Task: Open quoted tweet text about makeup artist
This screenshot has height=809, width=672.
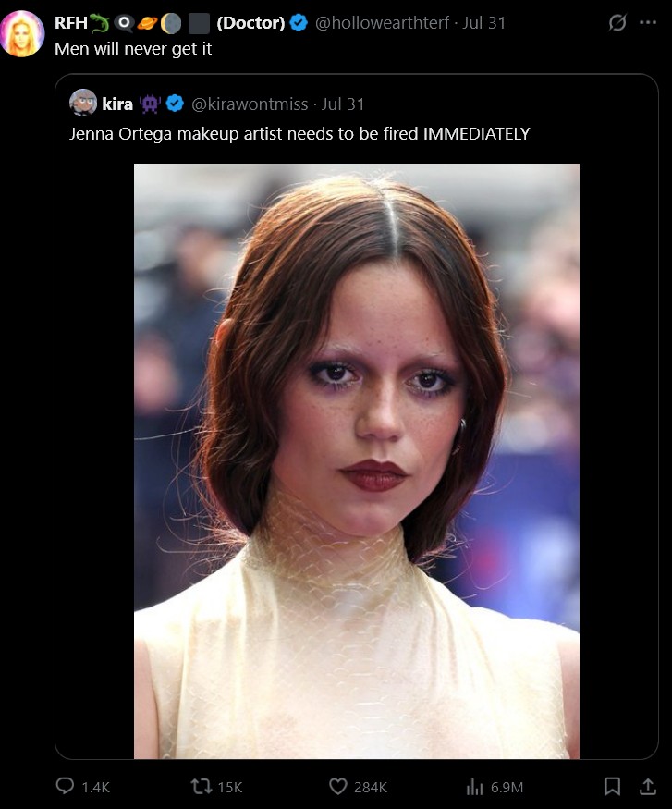Action: click(x=299, y=134)
